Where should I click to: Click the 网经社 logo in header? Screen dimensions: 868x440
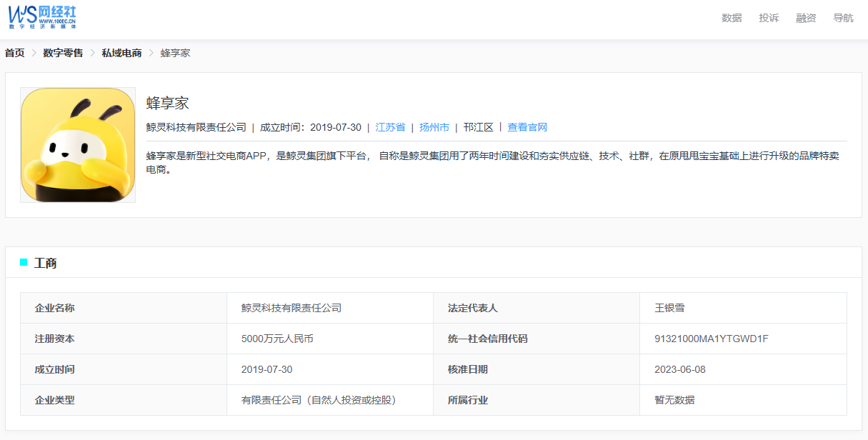point(42,17)
